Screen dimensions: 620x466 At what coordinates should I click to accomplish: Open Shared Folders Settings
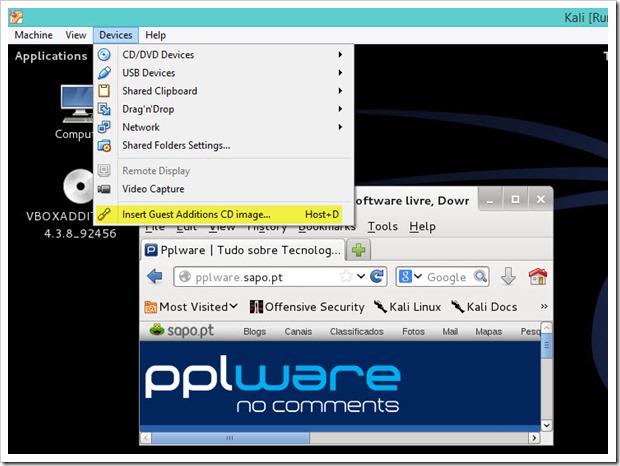[223, 145]
